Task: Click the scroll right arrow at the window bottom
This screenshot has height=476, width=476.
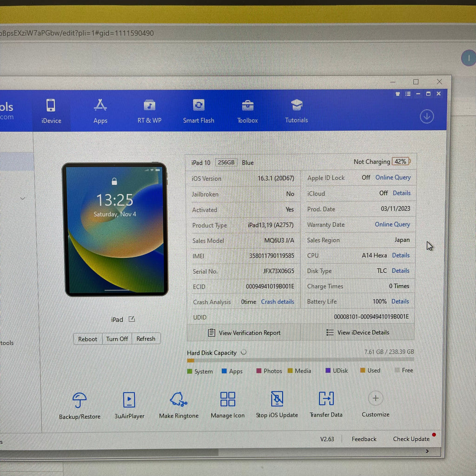Action: [428, 451]
